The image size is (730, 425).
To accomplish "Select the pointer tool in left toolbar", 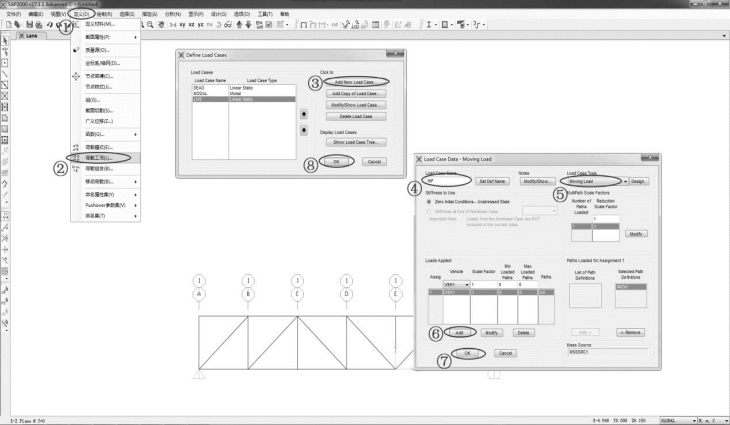I will click(x=5, y=40).
